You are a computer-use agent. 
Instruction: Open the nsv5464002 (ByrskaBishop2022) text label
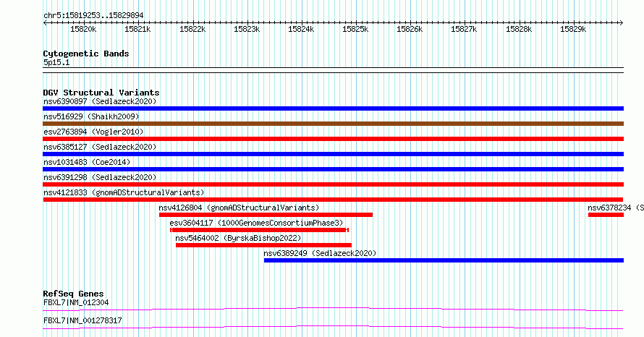pos(238,238)
